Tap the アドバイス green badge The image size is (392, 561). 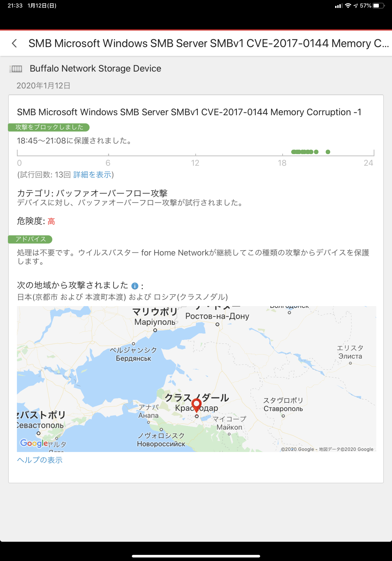coord(30,239)
